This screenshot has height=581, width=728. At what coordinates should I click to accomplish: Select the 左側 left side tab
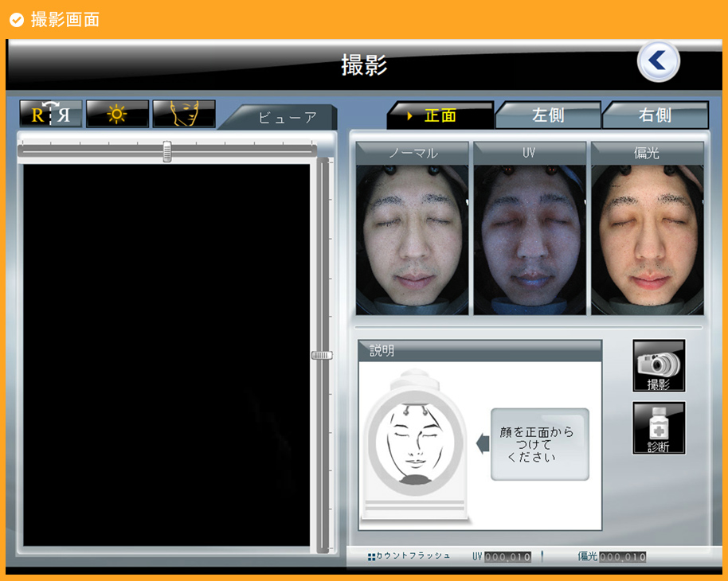point(548,115)
